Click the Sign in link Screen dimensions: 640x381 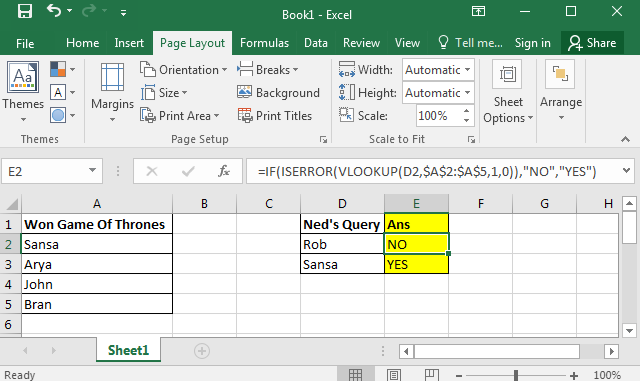[532, 43]
